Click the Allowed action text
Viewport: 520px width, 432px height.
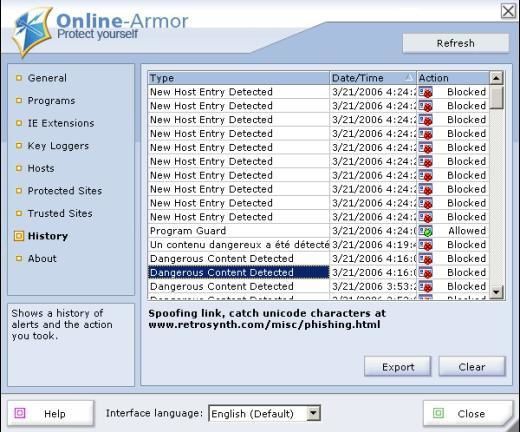(467, 231)
